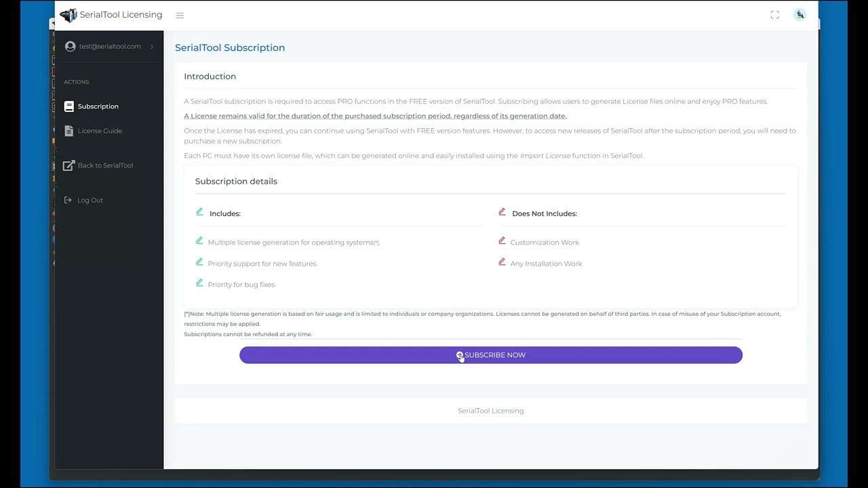Click pencil icon beside Multiple license generation
Viewport: 868px width, 488px height.
pyautogui.click(x=199, y=241)
